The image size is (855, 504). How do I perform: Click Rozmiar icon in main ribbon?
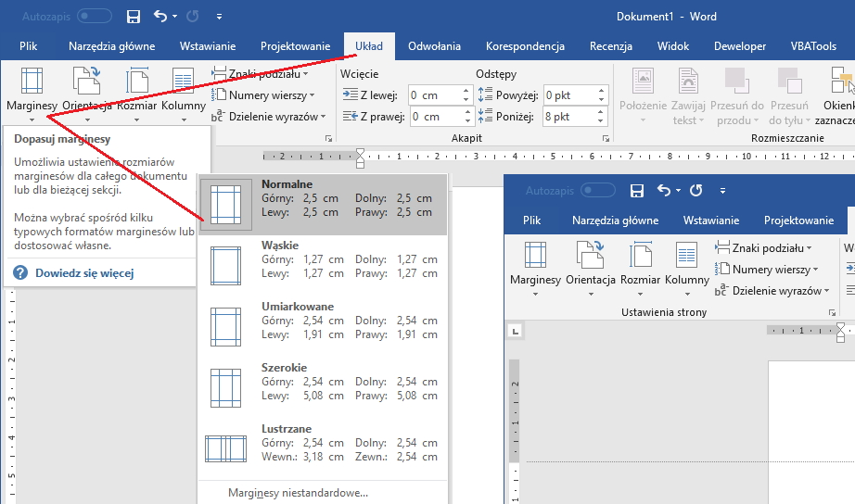[137, 82]
